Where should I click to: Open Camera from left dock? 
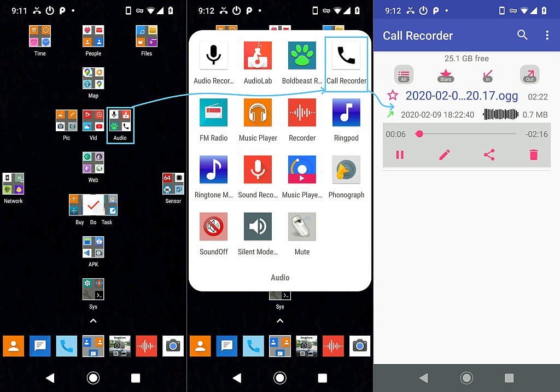173,346
